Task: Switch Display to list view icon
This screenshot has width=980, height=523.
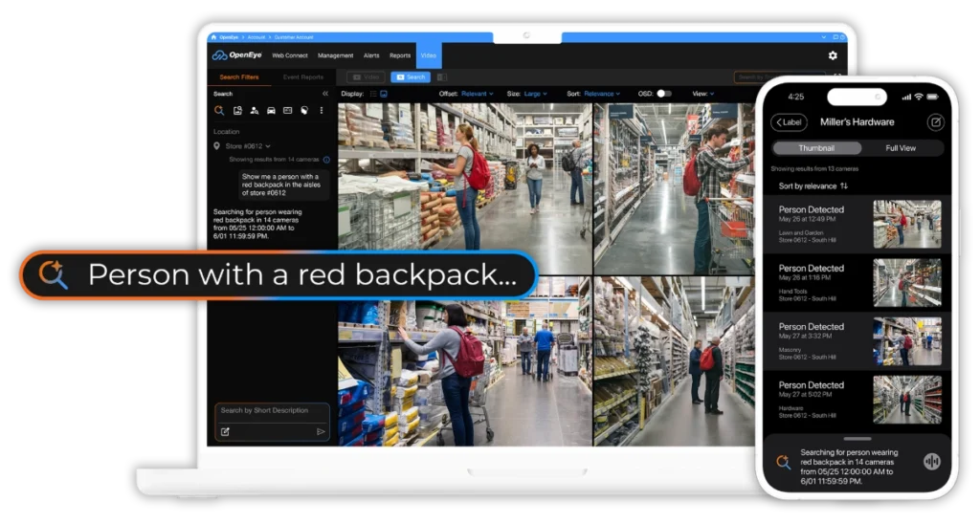Action: tap(373, 94)
